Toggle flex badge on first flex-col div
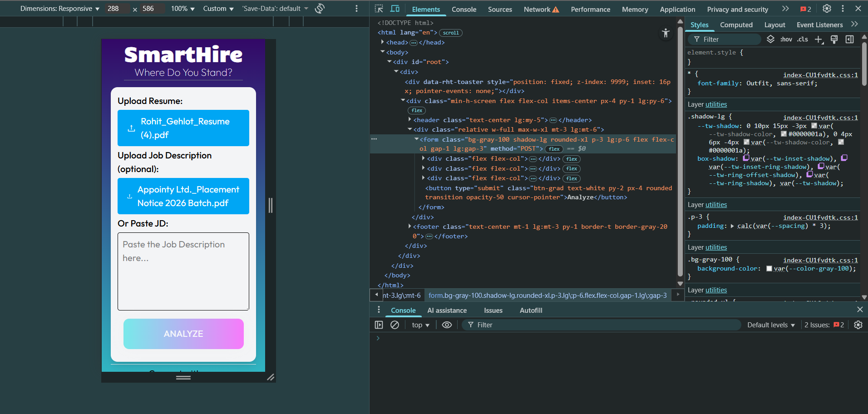868x414 pixels. pos(572,159)
